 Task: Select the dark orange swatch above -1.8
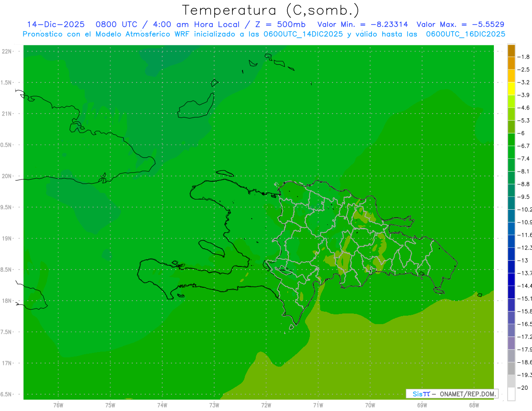[511, 51]
